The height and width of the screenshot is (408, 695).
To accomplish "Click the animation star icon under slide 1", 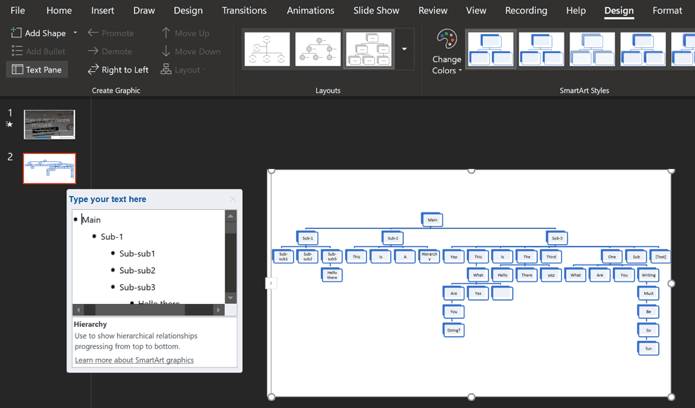I will pos(9,125).
